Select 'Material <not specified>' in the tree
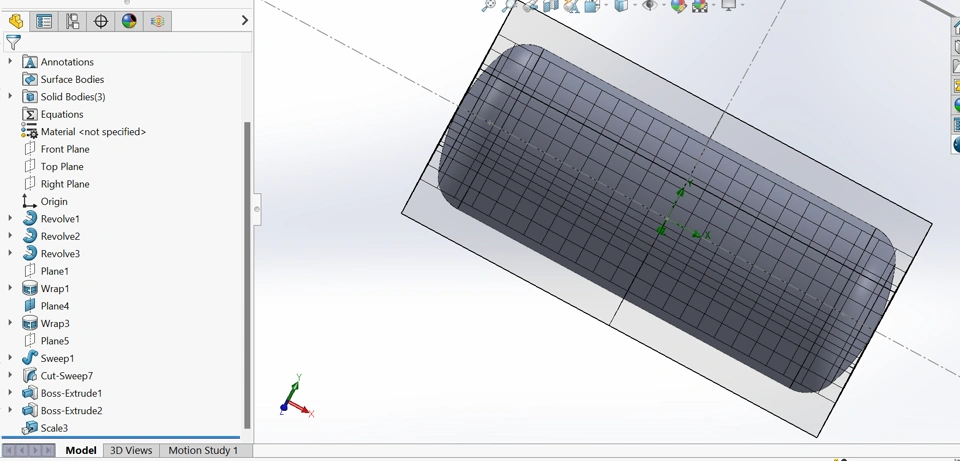 click(x=93, y=132)
